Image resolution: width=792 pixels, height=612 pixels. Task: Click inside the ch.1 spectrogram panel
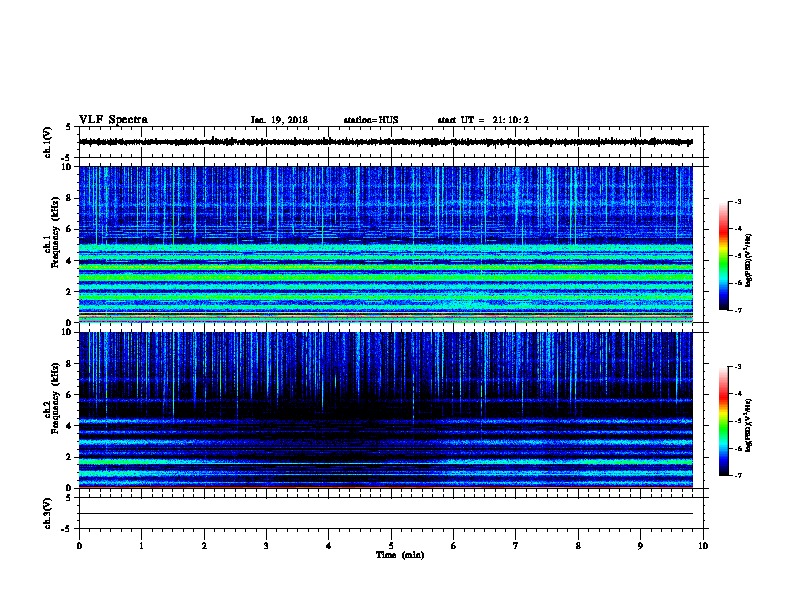coord(386,244)
